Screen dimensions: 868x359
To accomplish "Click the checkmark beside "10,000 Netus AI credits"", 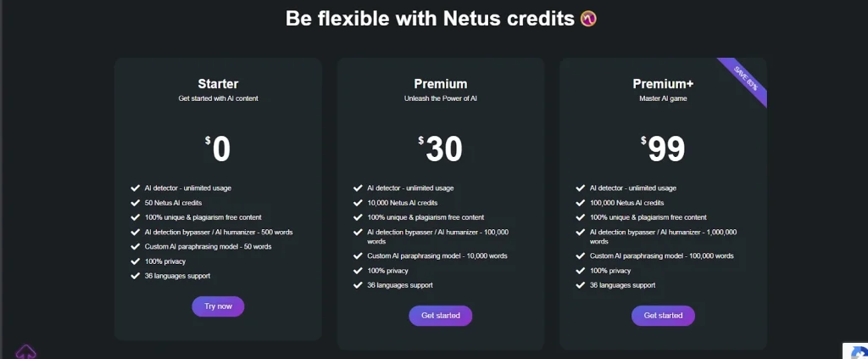I will (358, 203).
